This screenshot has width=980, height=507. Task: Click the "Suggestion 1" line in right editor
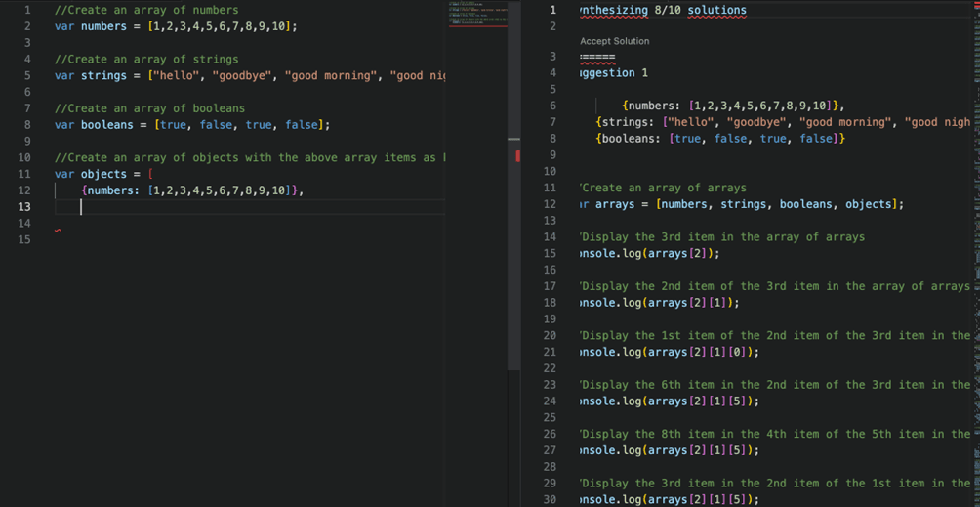pyautogui.click(x=614, y=72)
